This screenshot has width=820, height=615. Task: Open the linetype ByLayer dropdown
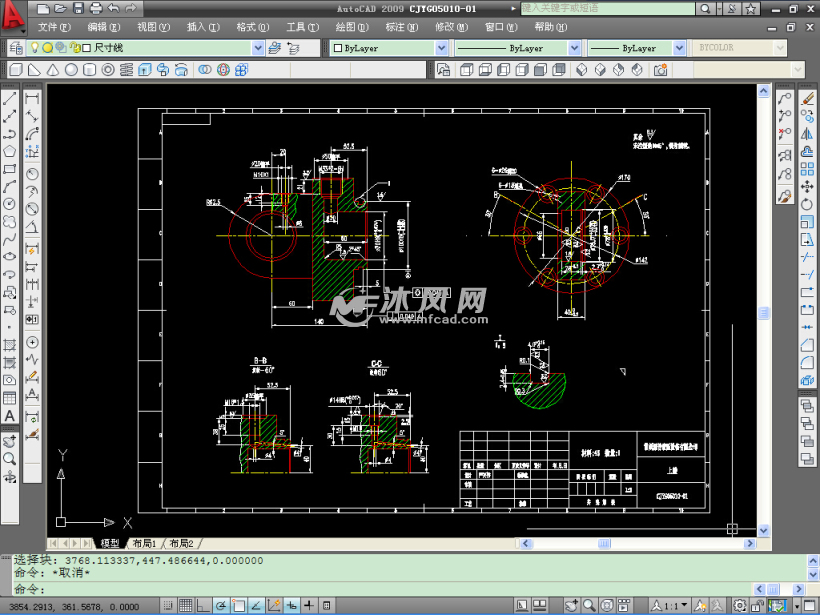[574, 48]
